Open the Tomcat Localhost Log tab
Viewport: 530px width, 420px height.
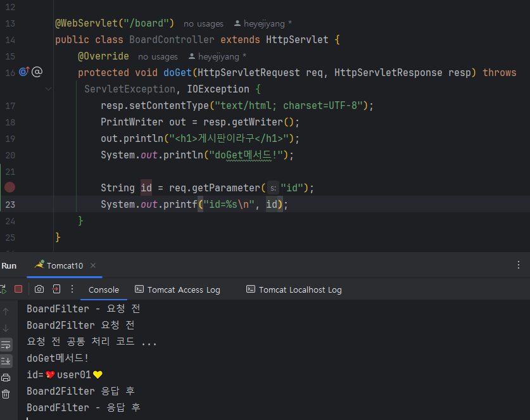(294, 290)
